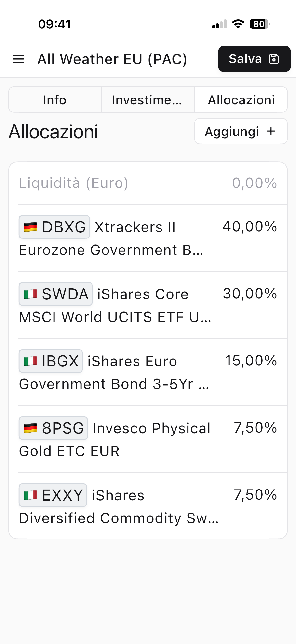The image size is (296, 644).
Task: Tap the 7,50% value for EXXY
Action: click(x=255, y=494)
